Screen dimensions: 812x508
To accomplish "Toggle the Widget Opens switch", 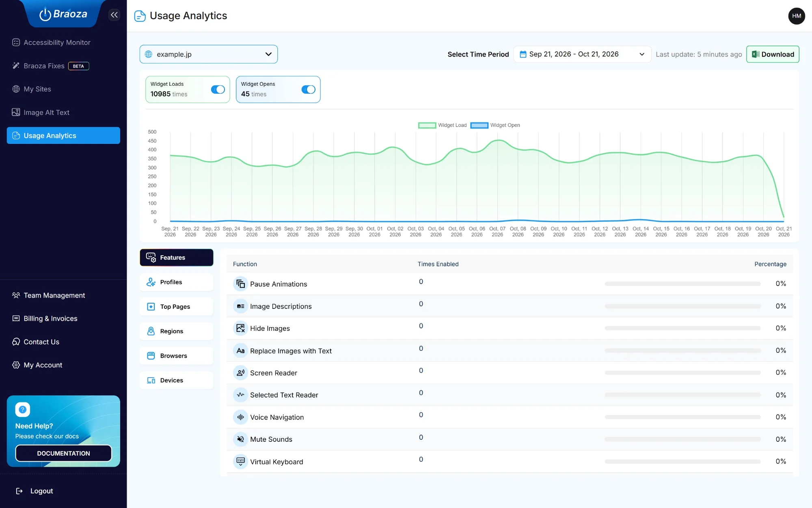I will 309,89.
